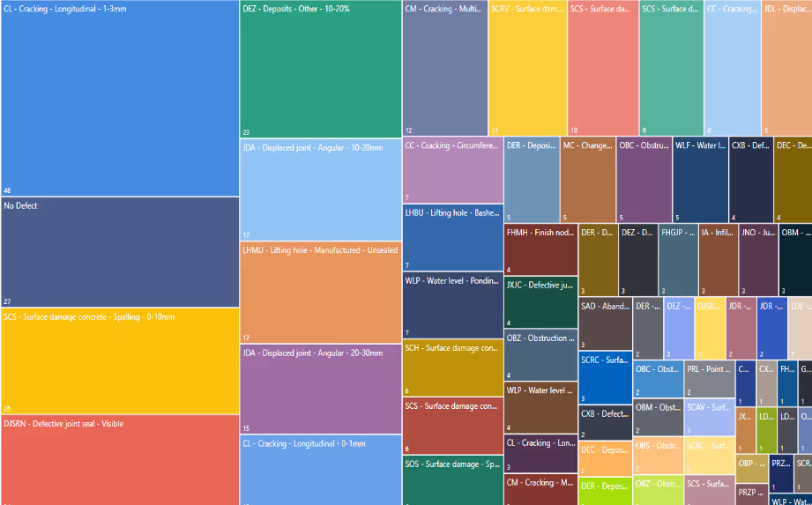Viewport: 812px width, 505px height.
Task: Click JDA Displaced joint Angular 20-30mm tile
Action: (x=321, y=389)
